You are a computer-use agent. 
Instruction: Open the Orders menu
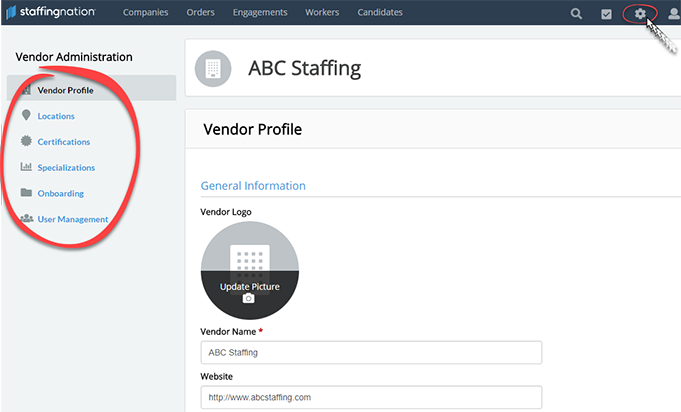tap(201, 12)
